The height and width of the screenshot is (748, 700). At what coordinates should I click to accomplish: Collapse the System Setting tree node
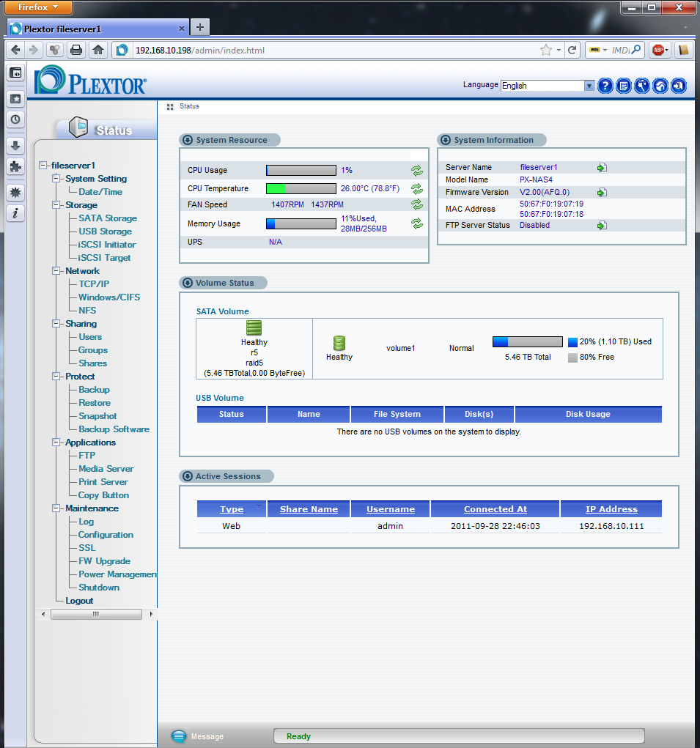point(56,179)
